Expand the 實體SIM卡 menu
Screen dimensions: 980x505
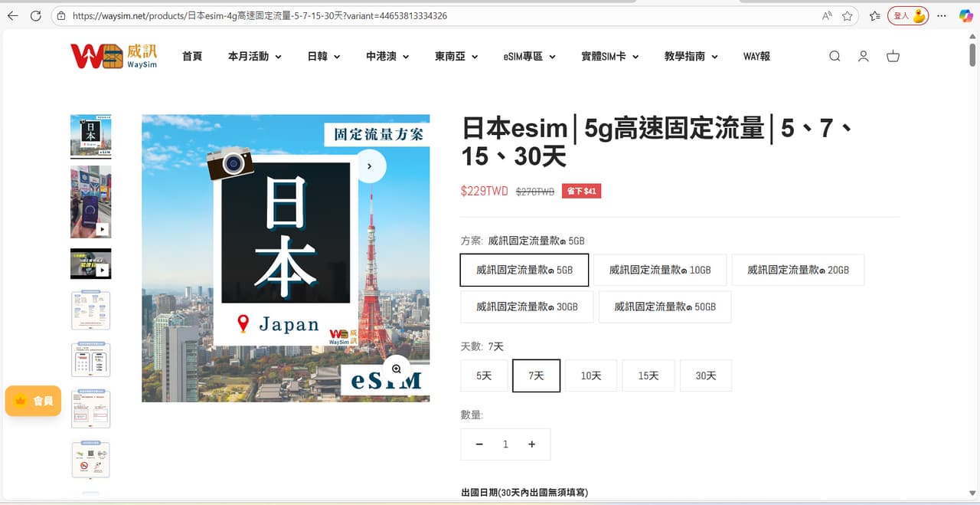[x=610, y=56]
